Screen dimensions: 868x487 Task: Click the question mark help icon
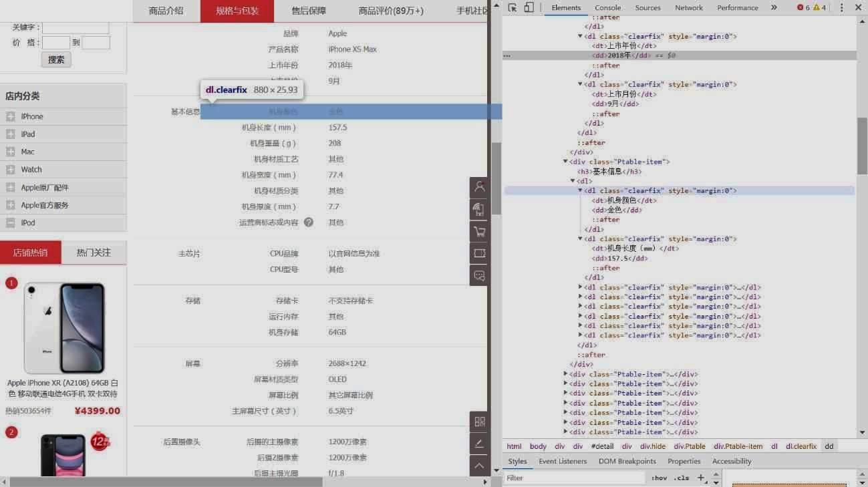[x=309, y=222]
